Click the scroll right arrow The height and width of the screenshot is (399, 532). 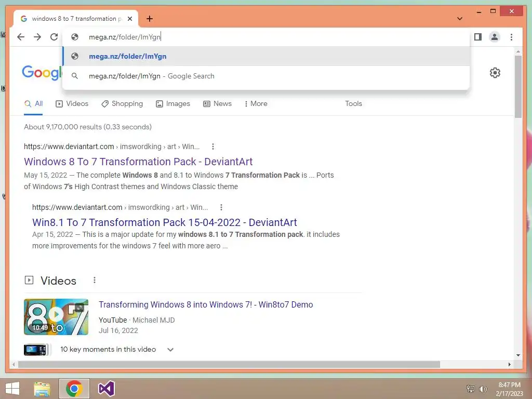tap(509, 364)
